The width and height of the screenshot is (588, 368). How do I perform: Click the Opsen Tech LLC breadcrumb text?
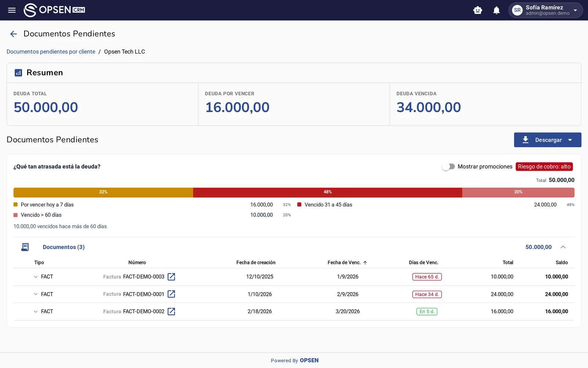pyautogui.click(x=125, y=52)
